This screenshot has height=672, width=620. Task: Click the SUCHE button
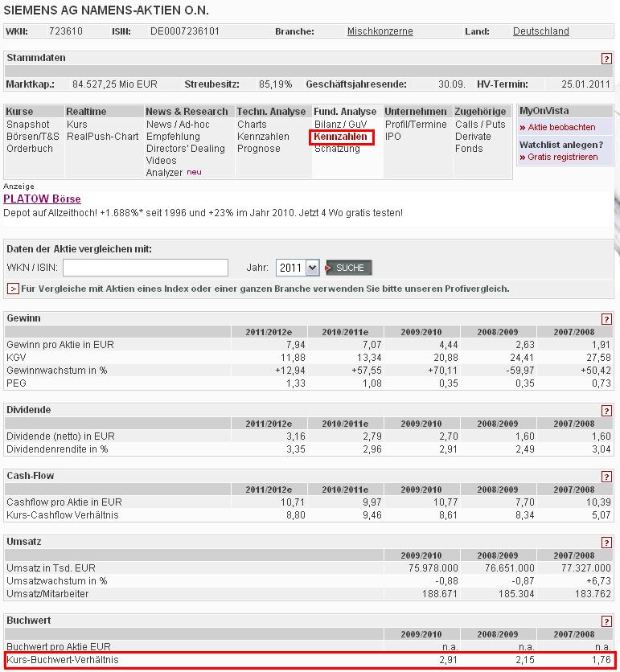(348, 268)
